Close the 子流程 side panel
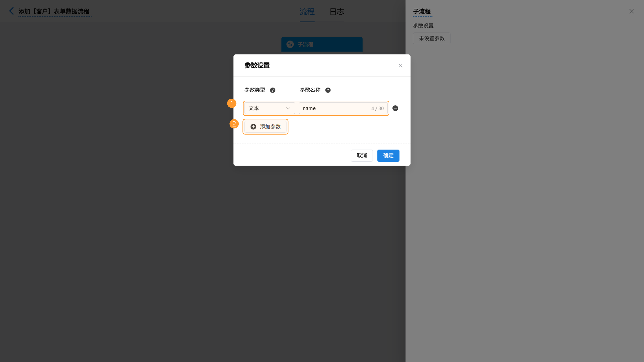644x362 pixels. coord(631,11)
